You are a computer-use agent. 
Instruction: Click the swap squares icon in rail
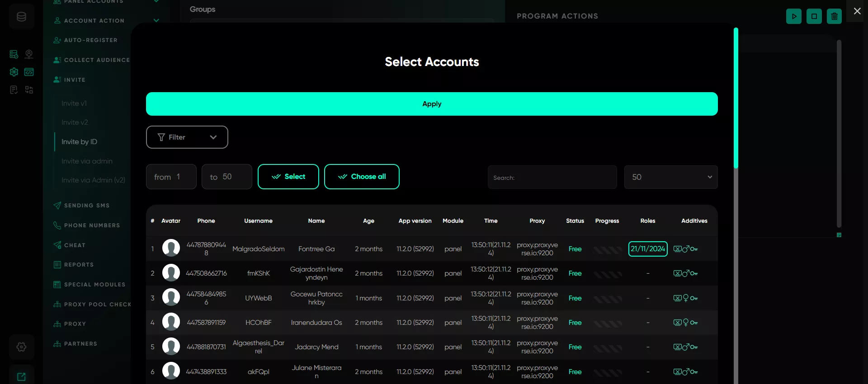tap(29, 90)
